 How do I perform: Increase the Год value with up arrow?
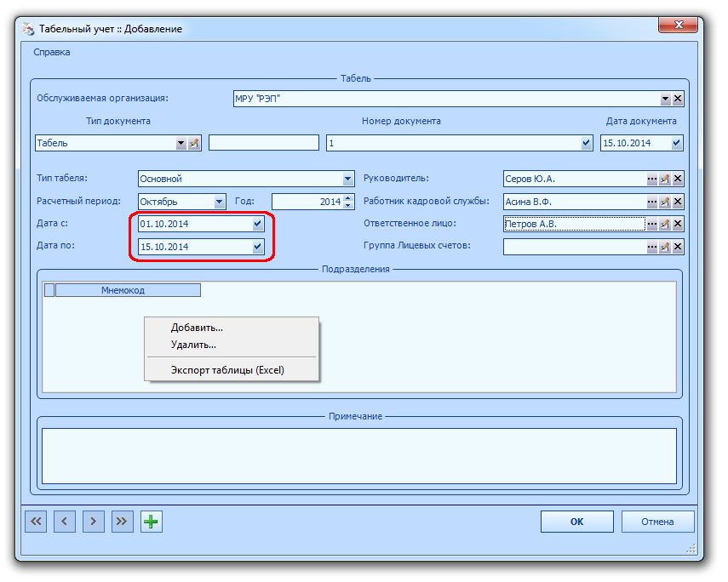pos(348,198)
